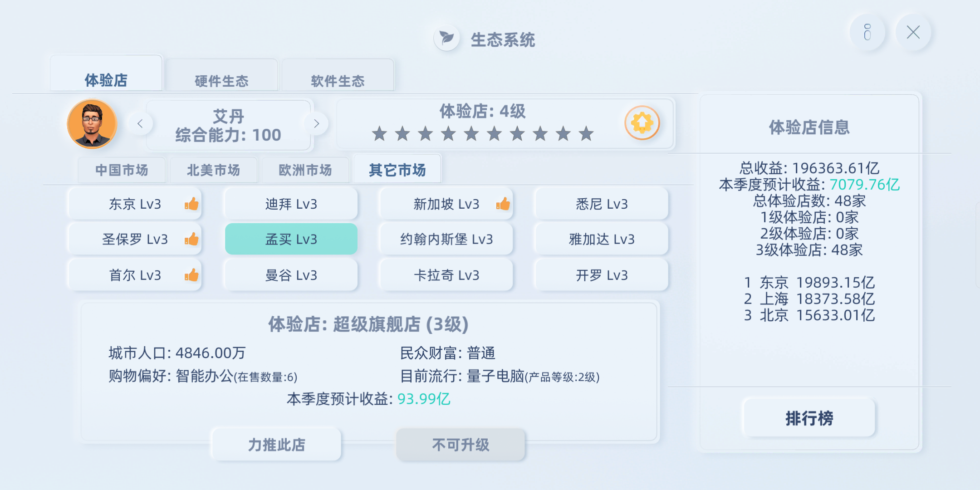Screen dimensions: 980x490
Task: Select the 中国市场 market tab
Action: [122, 170]
